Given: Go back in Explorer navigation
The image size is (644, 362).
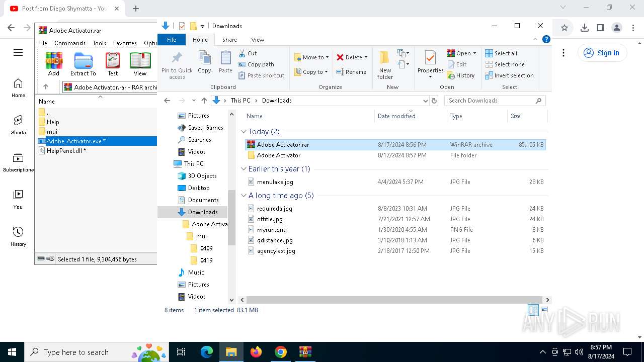Looking at the screenshot, I should 167,101.
